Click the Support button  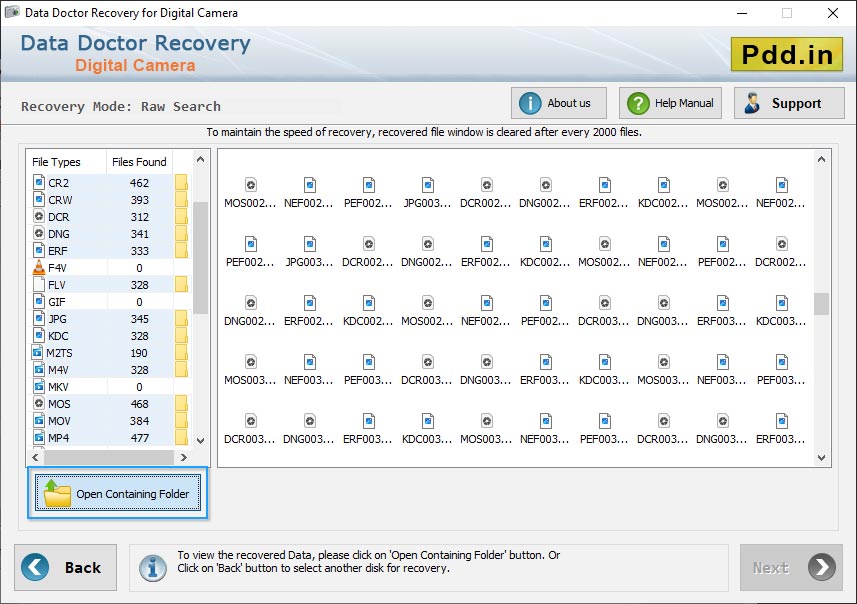point(789,103)
